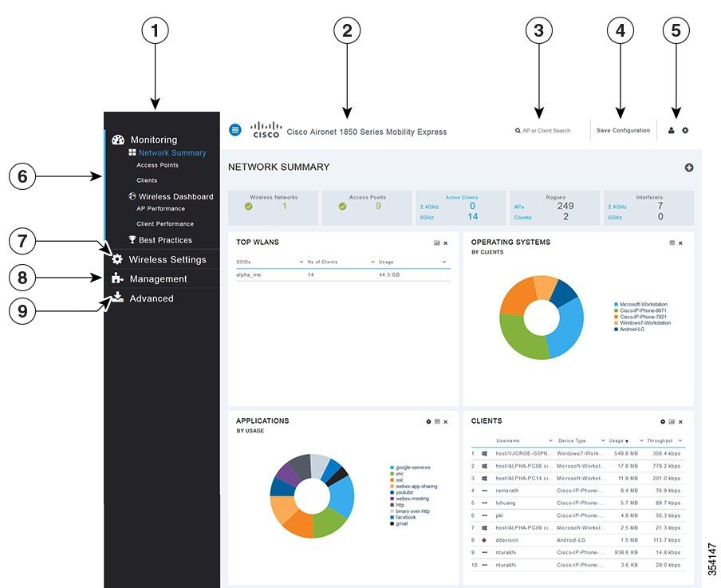
Task: Expand the SSIDs column dropdown
Action: tap(301, 262)
